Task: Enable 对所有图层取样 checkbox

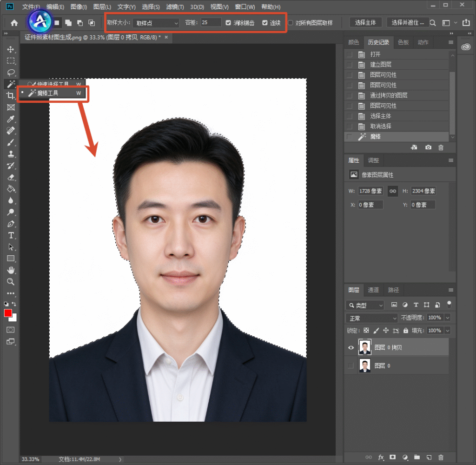Action: coord(290,23)
